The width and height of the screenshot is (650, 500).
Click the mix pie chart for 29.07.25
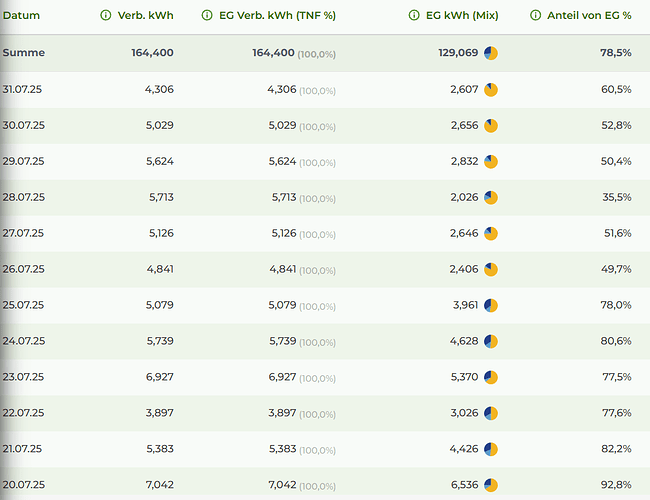click(491, 161)
